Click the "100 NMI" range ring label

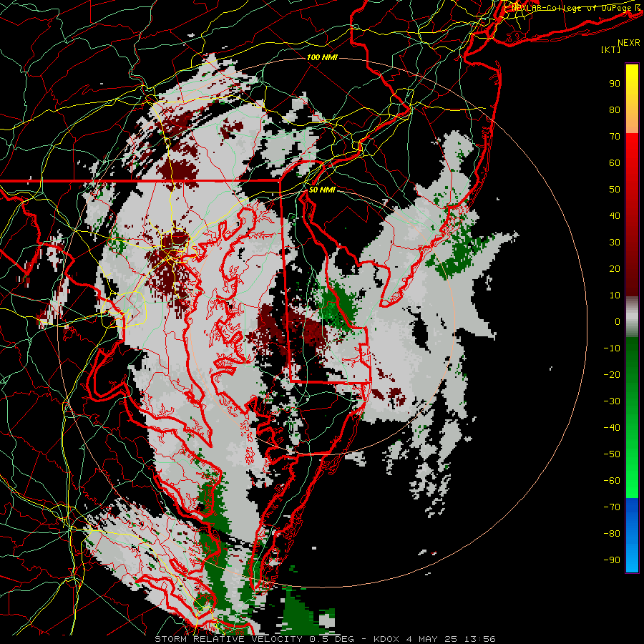[322, 57]
